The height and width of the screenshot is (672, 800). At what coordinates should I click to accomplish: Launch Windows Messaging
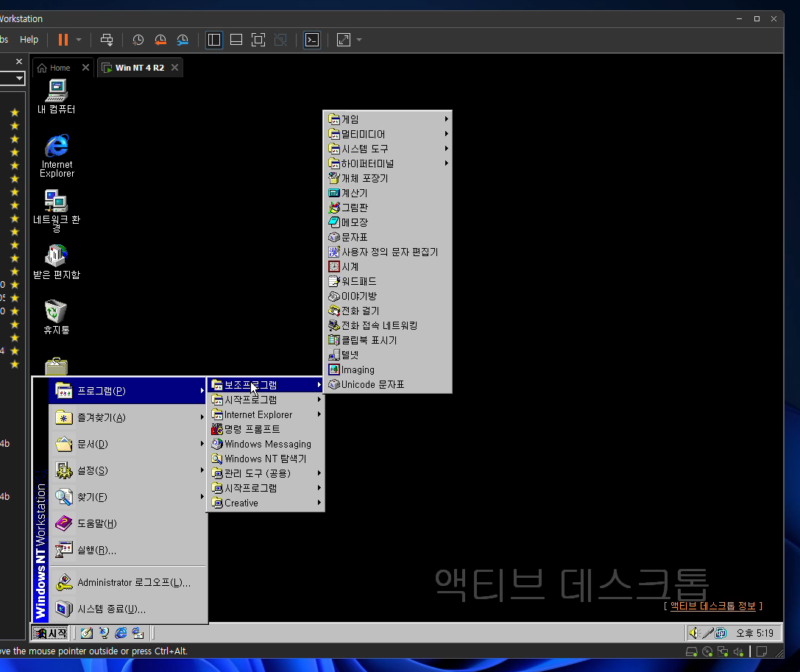[266, 444]
